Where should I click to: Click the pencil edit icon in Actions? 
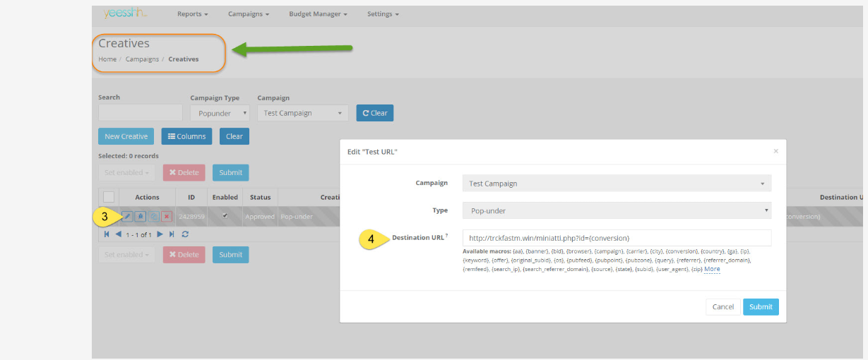pyautogui.click(x=127, y=217)
